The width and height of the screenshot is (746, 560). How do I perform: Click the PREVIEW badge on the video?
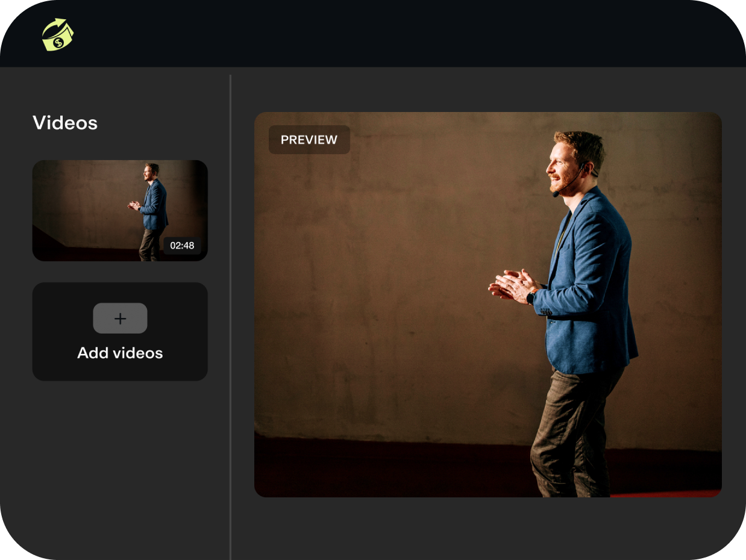point(309,140)
